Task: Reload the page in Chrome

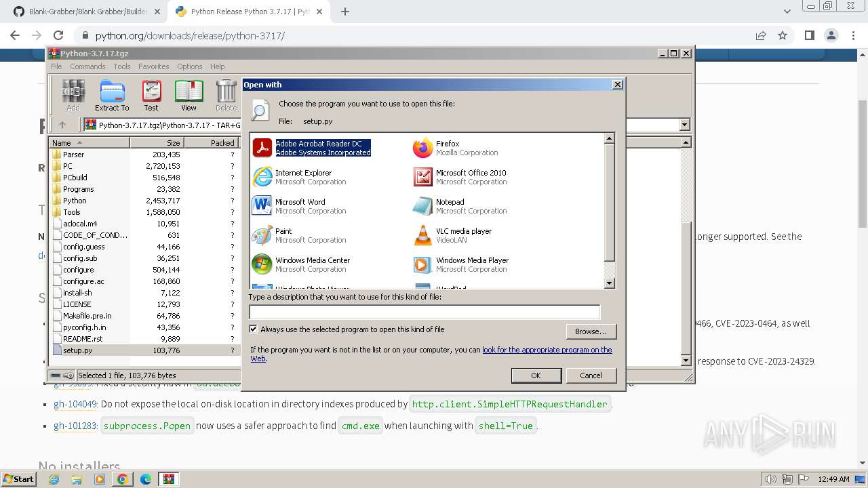Action: 58,35
